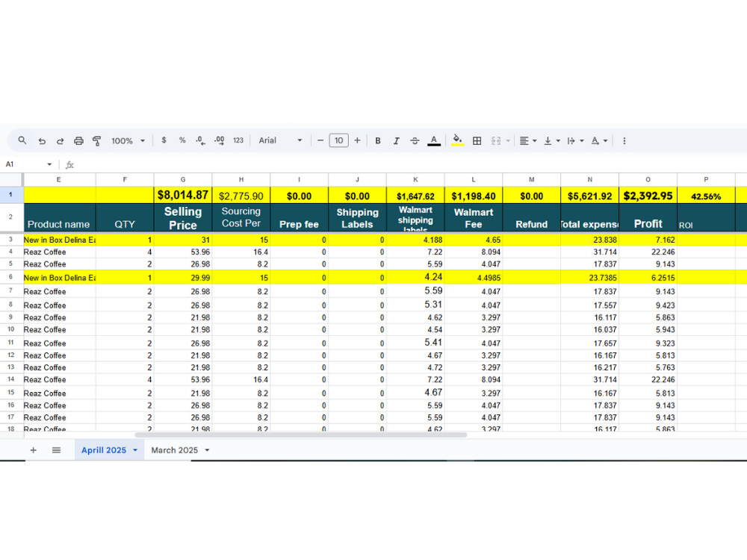The image size is (747, 560).
Task: Select the $8,014.87 total cell
Action: (183, 195)
